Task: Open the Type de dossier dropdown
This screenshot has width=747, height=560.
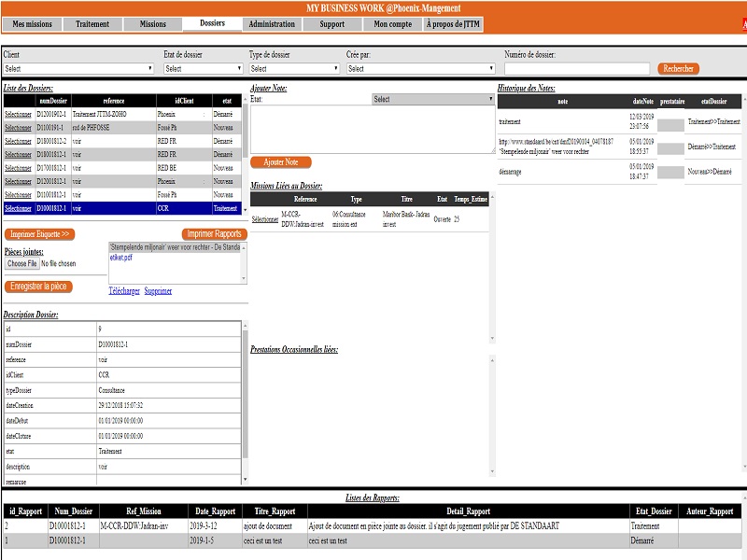Action: pyautogui.click(x=294, y=68)
